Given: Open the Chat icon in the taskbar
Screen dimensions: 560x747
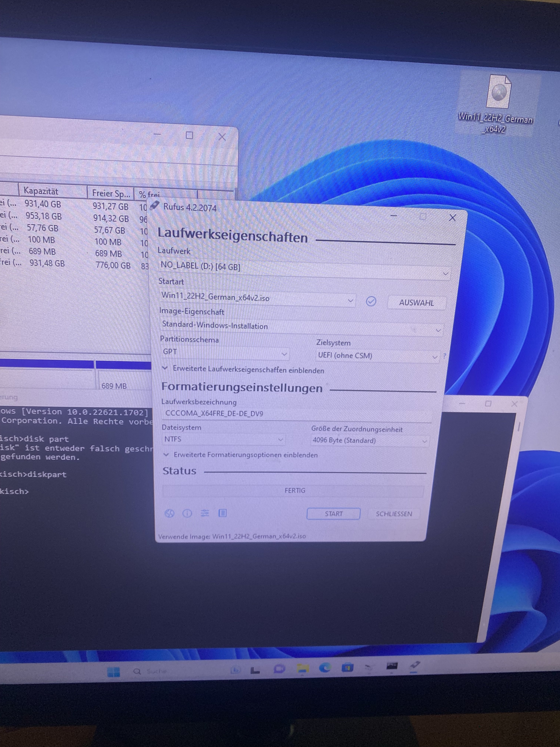Looking at the screenshot, I should (279, 669).
